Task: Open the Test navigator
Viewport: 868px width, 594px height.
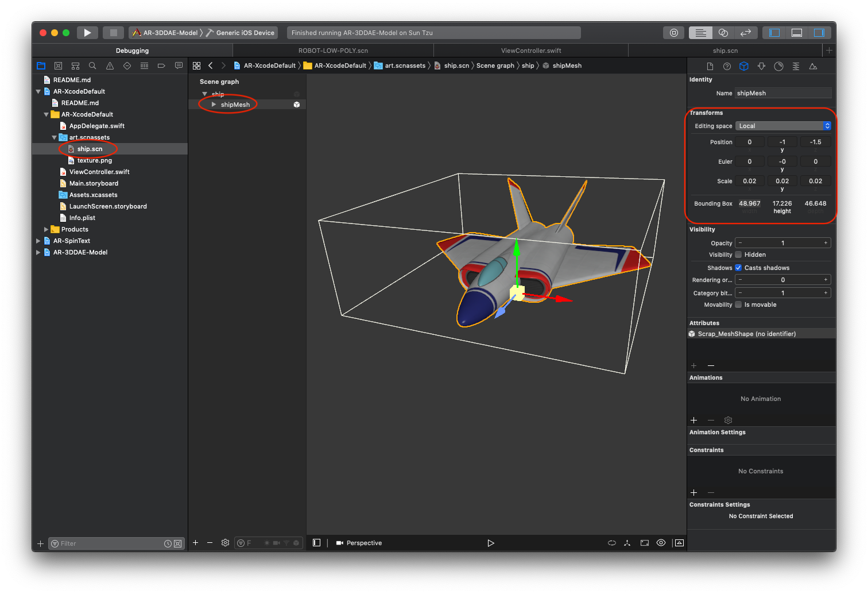Action: (127, 66)
